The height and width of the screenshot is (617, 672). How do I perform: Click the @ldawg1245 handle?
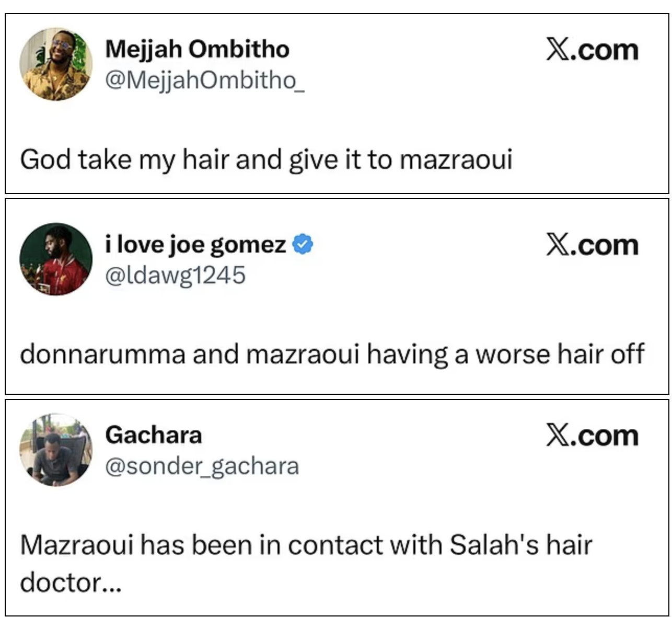(175, 275)
